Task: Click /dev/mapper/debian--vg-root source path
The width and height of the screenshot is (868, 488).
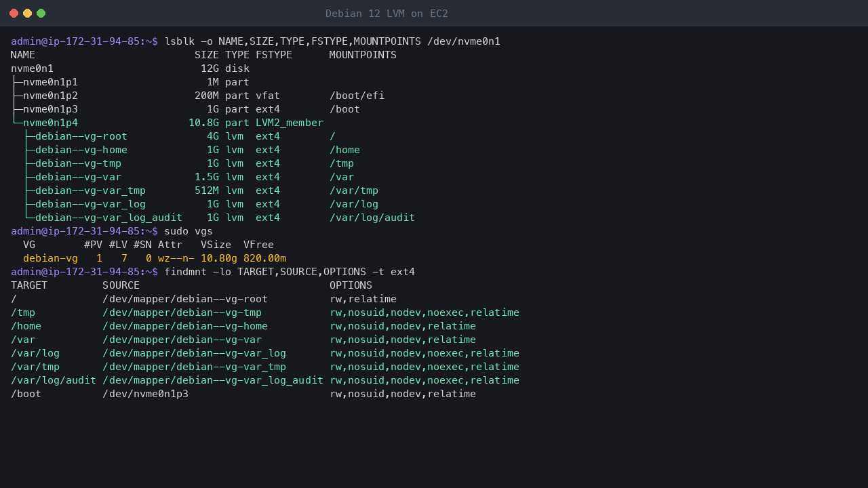Action: click(x=185, y=299)
